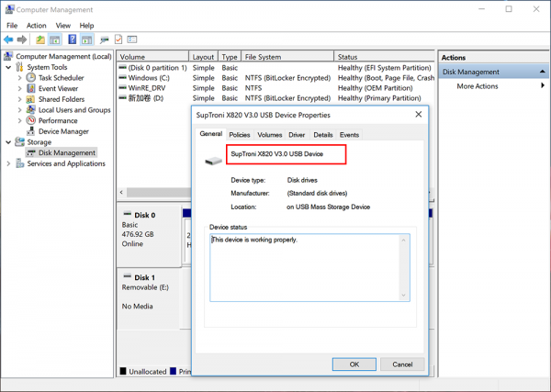Switch to the Details tab

click(x=323, y=135)
